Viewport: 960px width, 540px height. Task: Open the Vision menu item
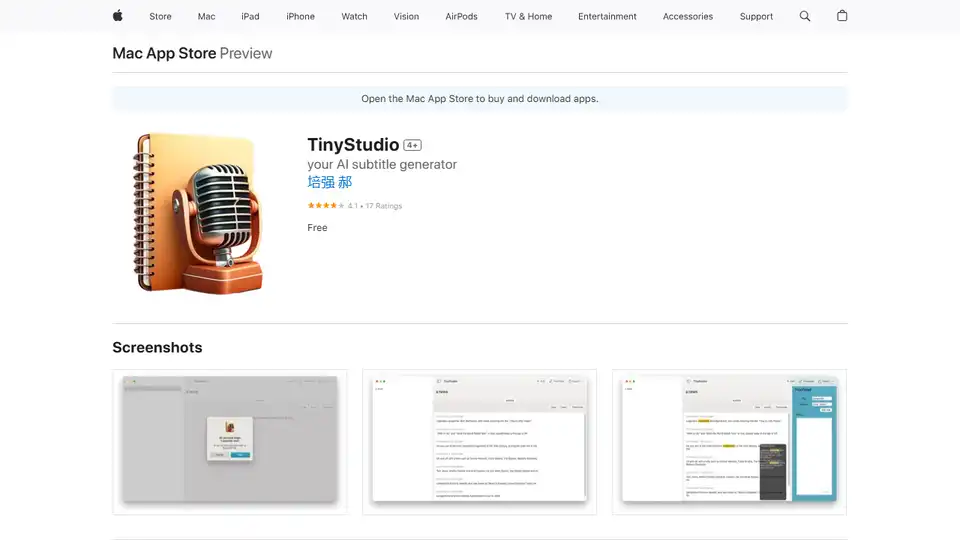(407, 17)
